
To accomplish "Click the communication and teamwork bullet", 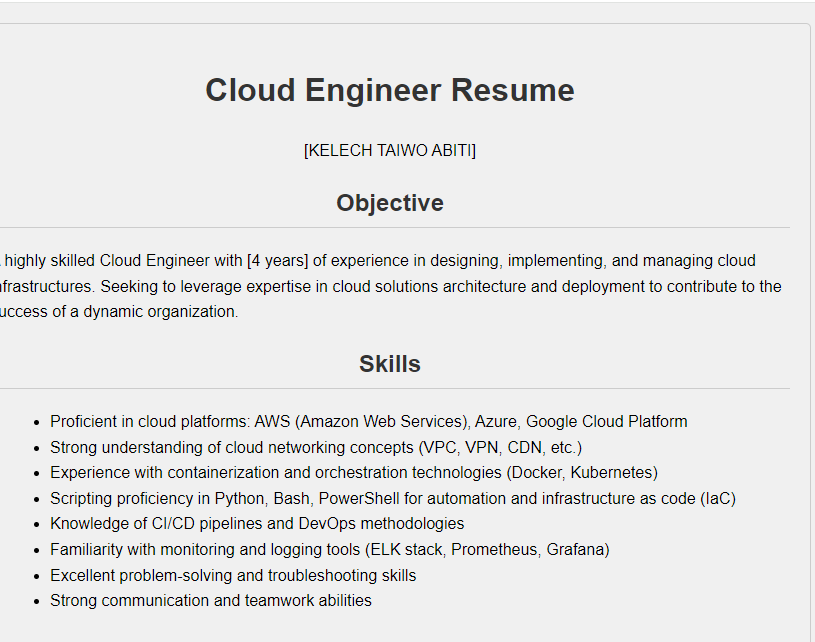I will [x=210, y=600].
